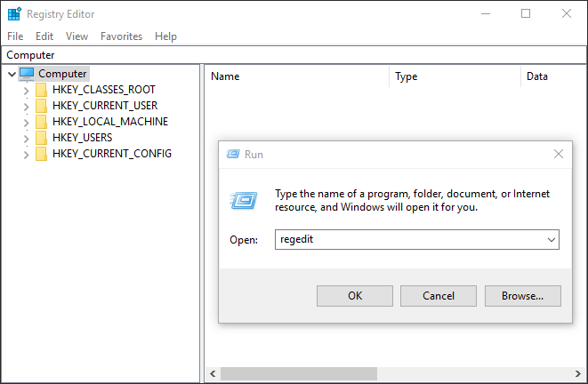Select the HKEY_USERS label

(82, 138)
